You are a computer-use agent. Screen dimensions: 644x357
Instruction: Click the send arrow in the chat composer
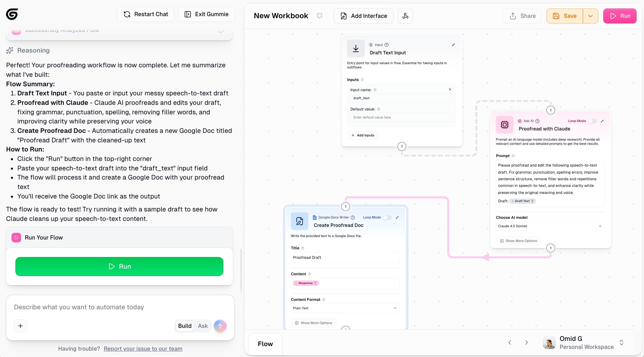pos(220,326)
